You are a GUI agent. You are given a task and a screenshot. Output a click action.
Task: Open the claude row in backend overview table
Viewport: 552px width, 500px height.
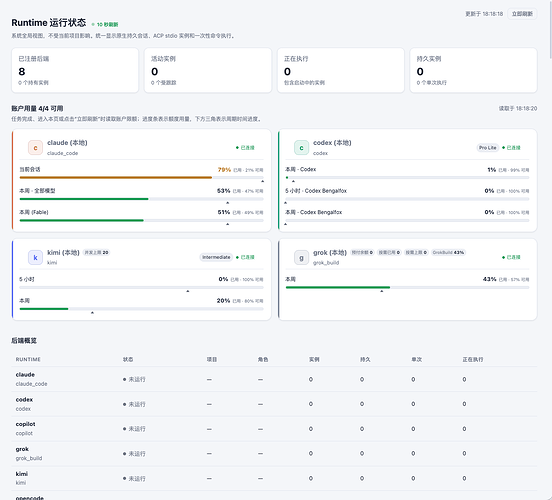tap(274, 379)
